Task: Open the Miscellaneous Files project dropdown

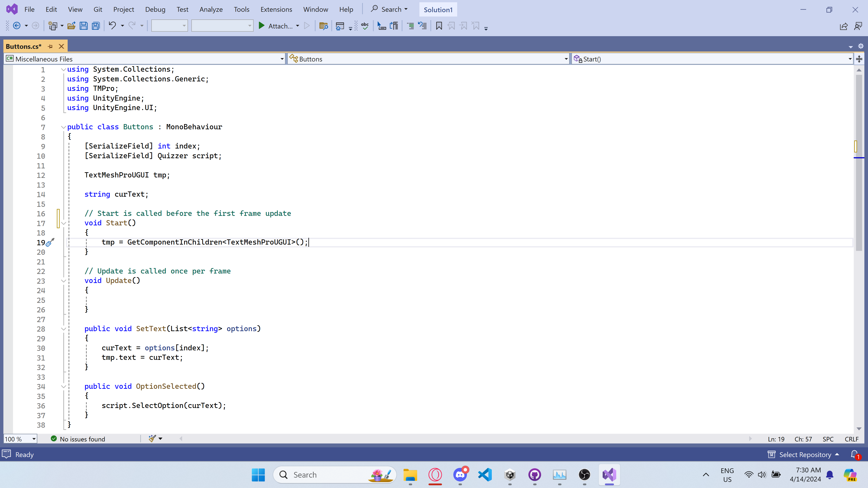Action: pos(282,59)
